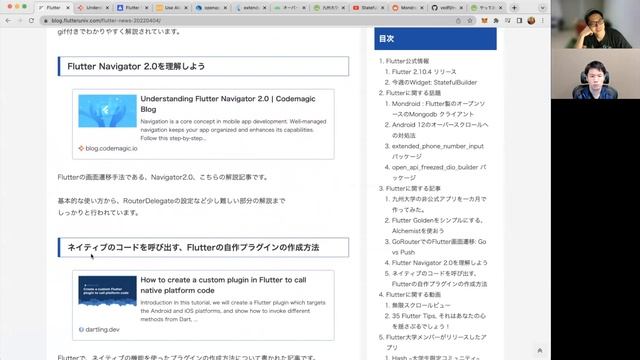
Task: Open the MetaMask fox extension icon
Action: [484, 20]
